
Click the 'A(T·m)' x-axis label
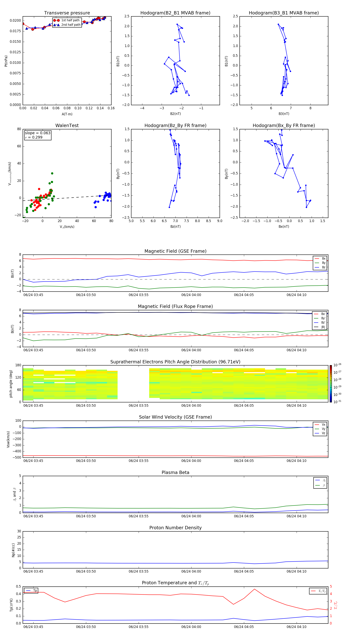click(67, 114)
